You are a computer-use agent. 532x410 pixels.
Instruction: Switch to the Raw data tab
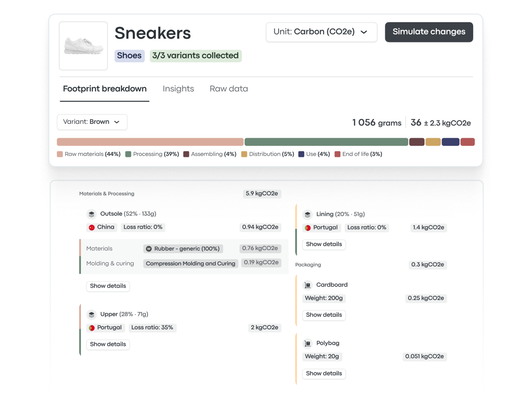[x=229, y=89]
